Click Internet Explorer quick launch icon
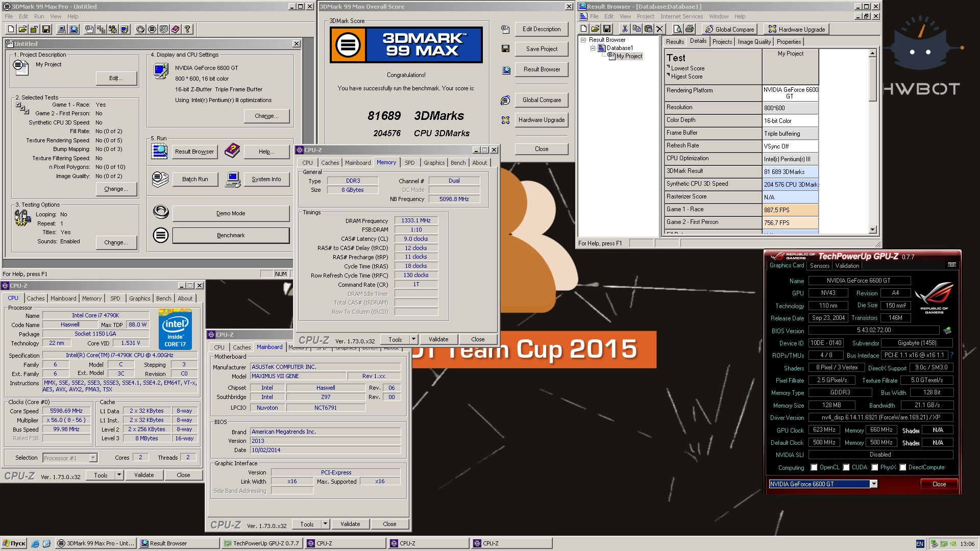980x551 pixels. pyautogui.click(x=35, y=544)
